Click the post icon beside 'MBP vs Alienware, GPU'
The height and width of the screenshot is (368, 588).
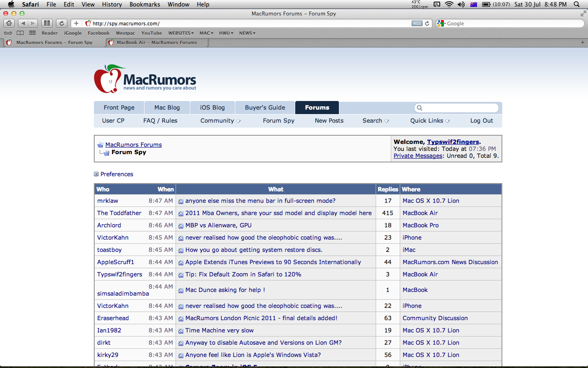(x=181, y=226)
